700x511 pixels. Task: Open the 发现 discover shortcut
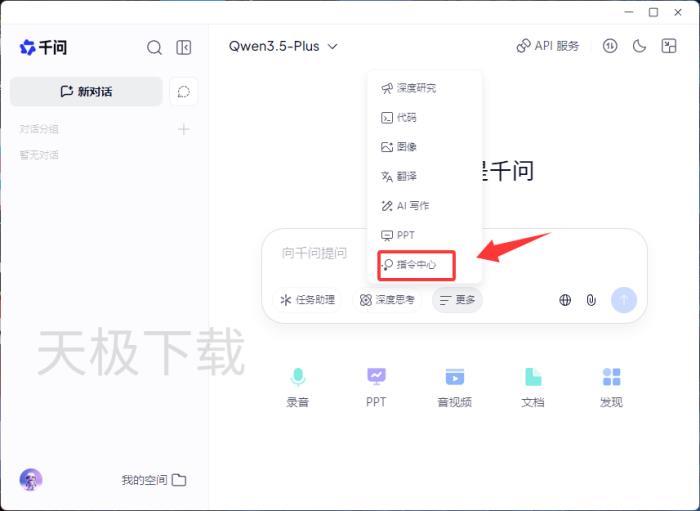point(611,387)
